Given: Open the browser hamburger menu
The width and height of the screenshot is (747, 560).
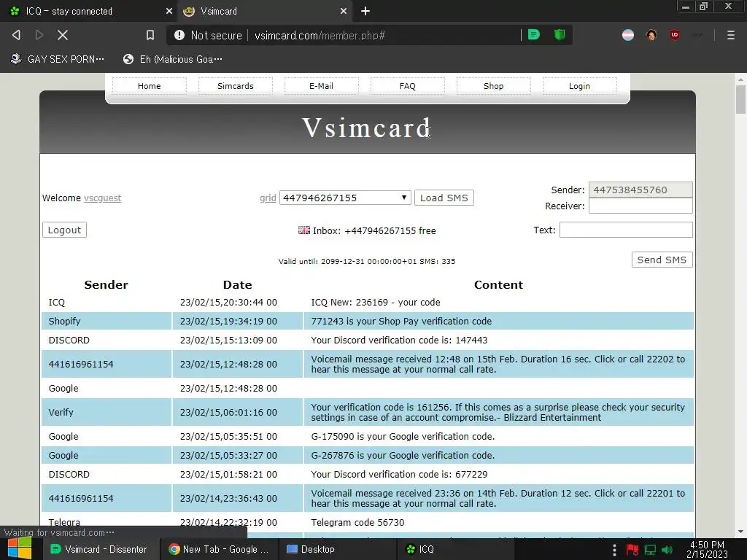Looking at the screenshot, I should tap(730, 35).
